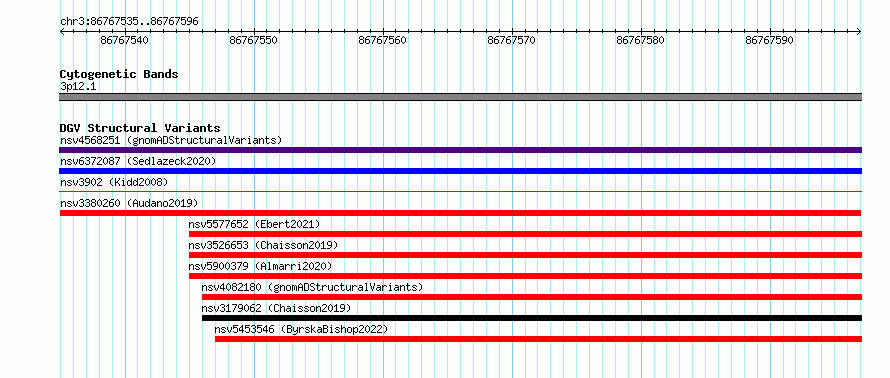Click the nsv3179062 Chaisson2019 label
The image size is (890, 378).
point(276,308)
